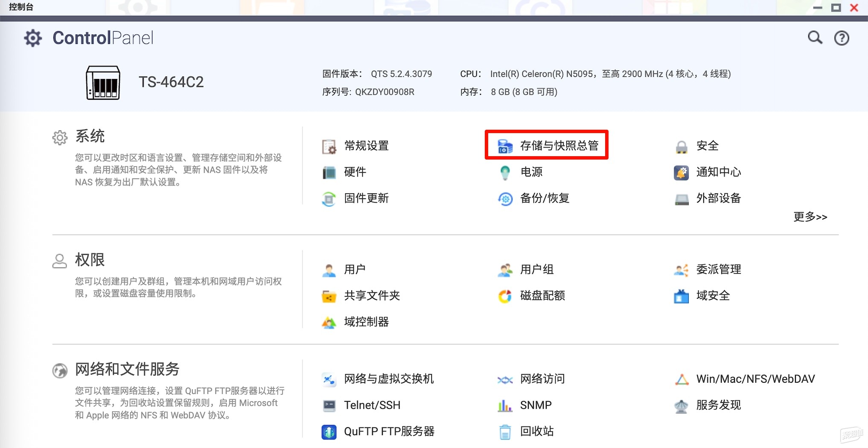Image resolution: width=868 pixels, height=448 pixels.
Task: Click the Security (安全) lock icon
Action: (682, 146)
